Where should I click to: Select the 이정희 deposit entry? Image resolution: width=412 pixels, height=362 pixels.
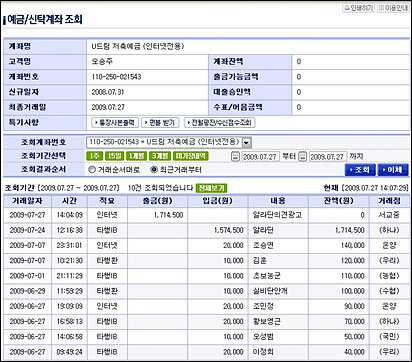[x=263, y=352]
